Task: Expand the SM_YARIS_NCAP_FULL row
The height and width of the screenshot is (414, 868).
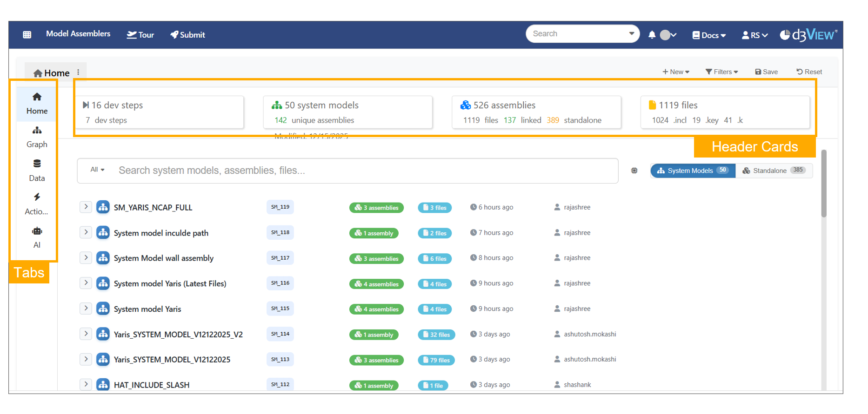Action: [x=86, y=207]
